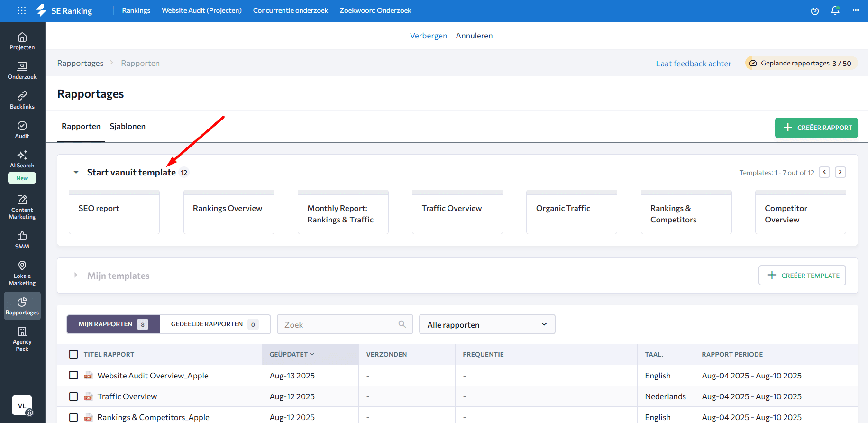868x423 pixels.
Task: Click the Rapportages breadcrumb link
Action: pos(80,63)
